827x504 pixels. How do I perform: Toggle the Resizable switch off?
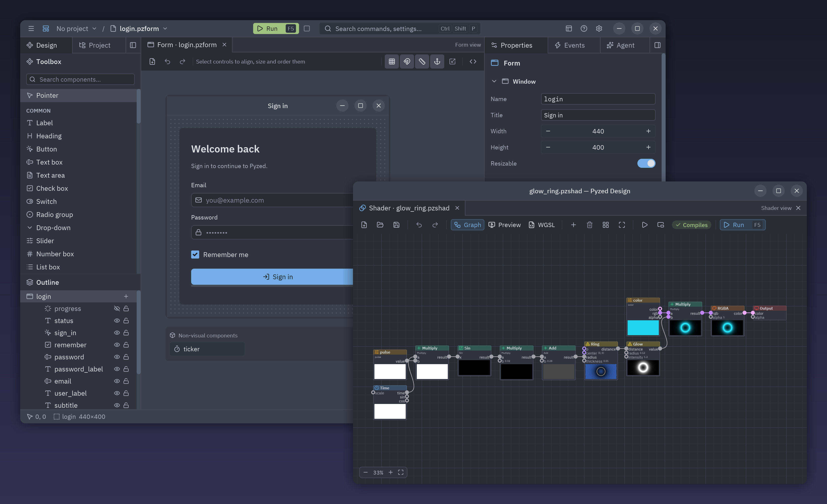click(646, 163)
